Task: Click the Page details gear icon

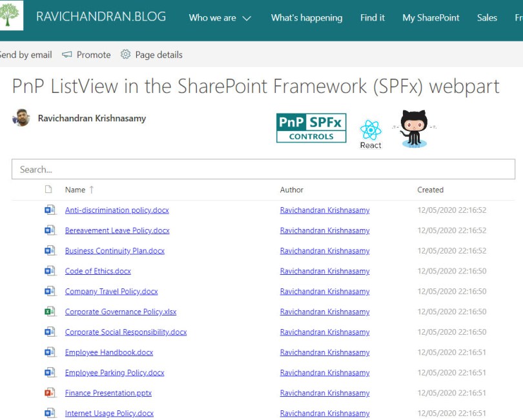Action: coord(125,55)
